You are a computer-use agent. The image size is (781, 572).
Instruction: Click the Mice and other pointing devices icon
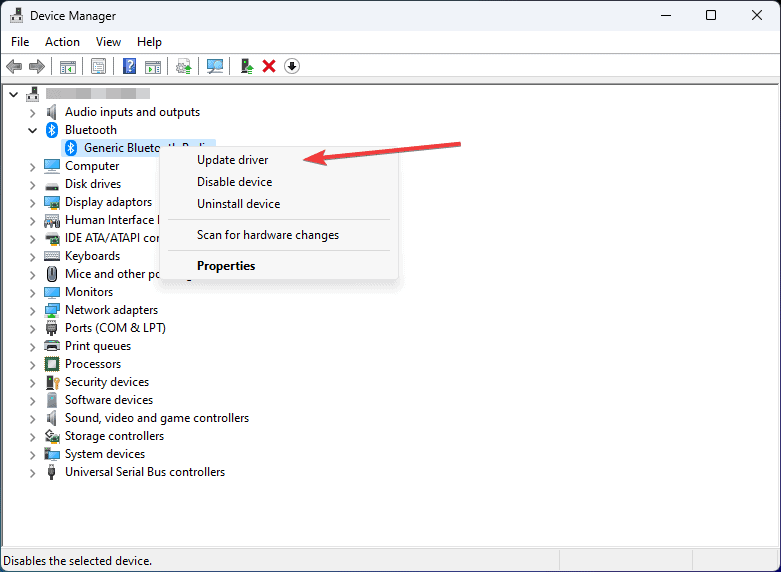point(52,274)
